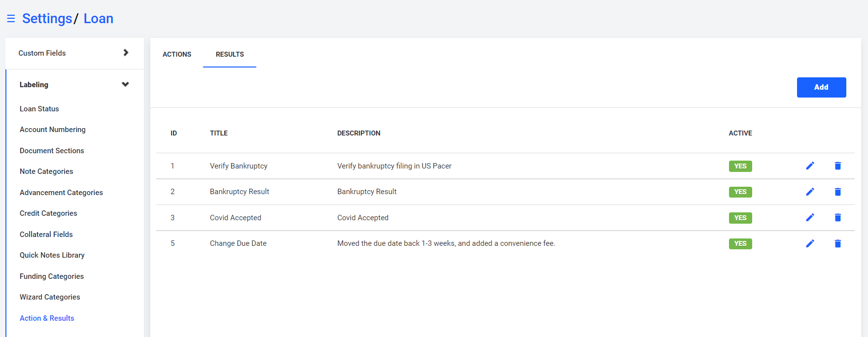Click 'Verify bankruptcy filing in US Pacer' description

[394, 166]
